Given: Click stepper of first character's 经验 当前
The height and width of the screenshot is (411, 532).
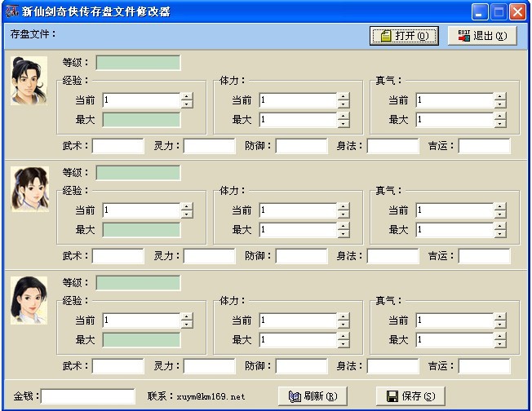Looking at the screenshot, I should click(187, 100).
